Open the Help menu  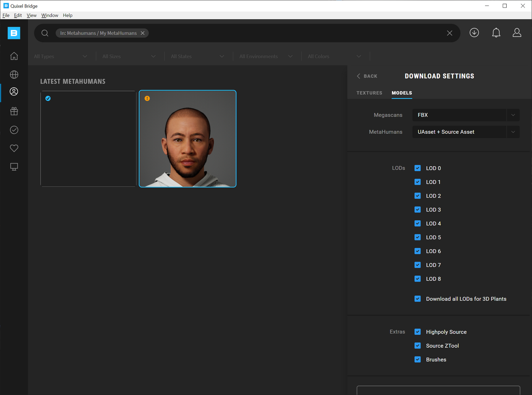click(68, 15)
